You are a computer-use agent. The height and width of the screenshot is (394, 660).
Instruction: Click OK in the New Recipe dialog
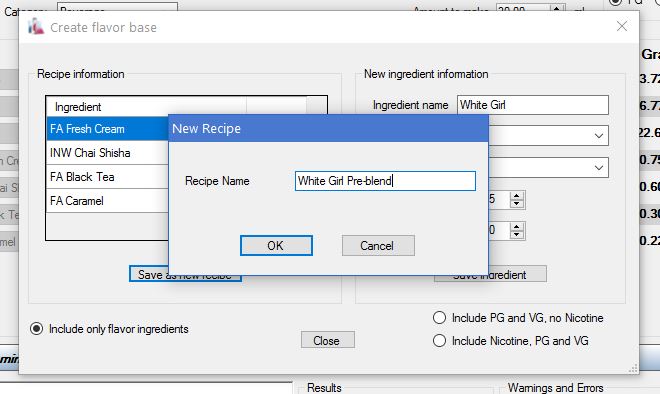(x=276, y=245)
